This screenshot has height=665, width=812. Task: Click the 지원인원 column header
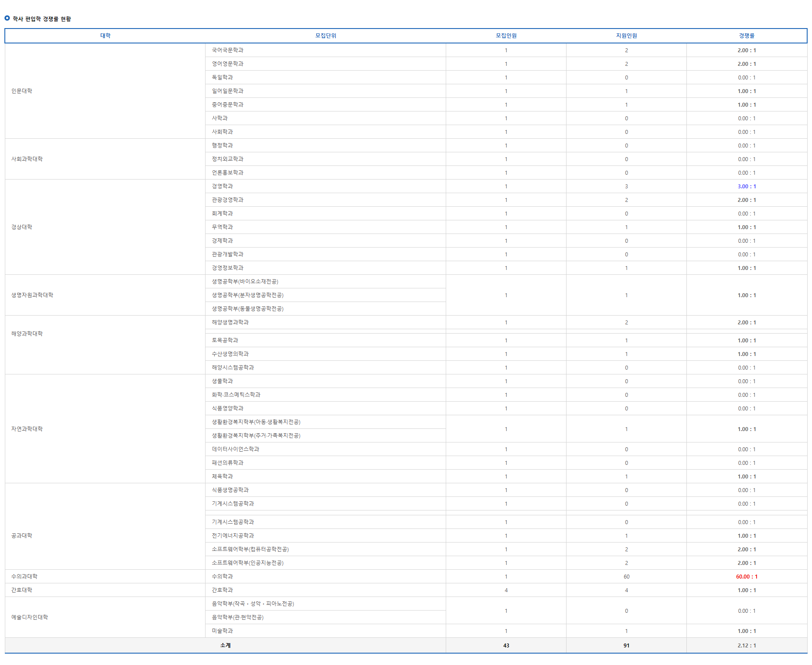point(626,36)
